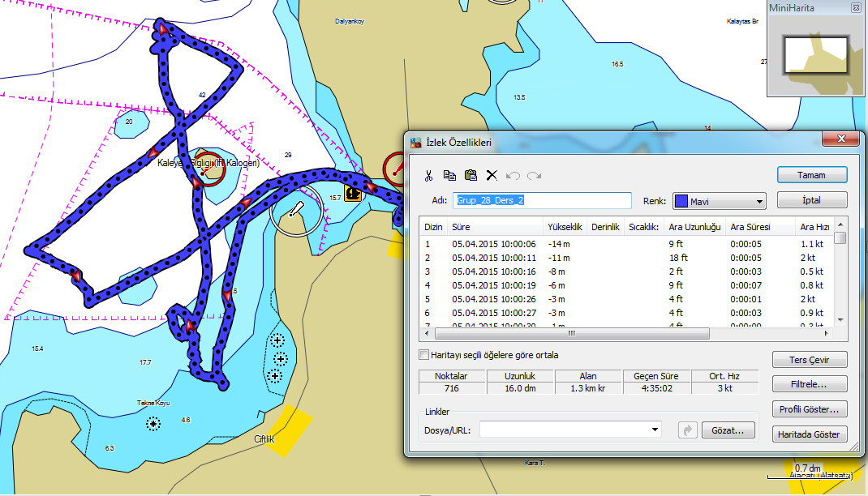Click the Filtrele... button
Viewport: 868px width, 496px height.
(810, 384)
